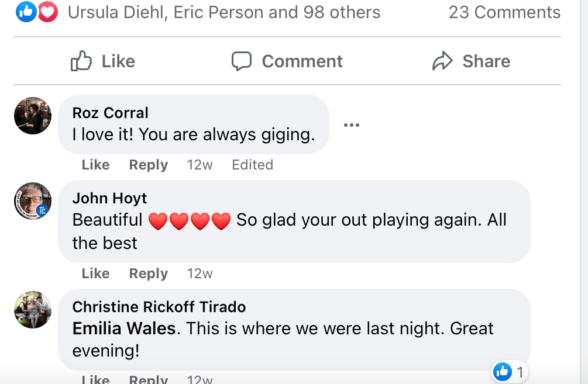The width and height of the screenshot is (588, 384).
Task: Show edit history via Edited label
Action: 252,165
